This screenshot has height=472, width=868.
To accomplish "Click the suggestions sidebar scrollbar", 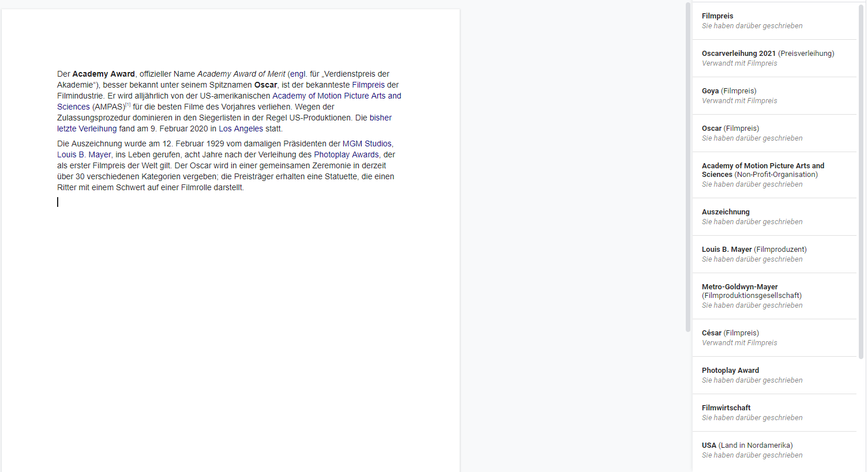I will (x=862, y=181).
